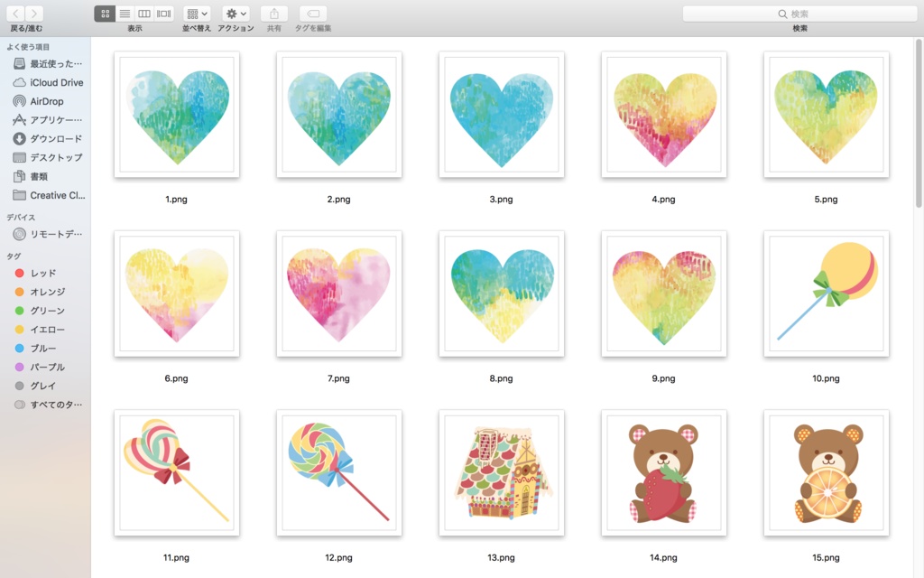Click the share toolbar icon
The image size is (924, 578).
(x=274, y=14)
